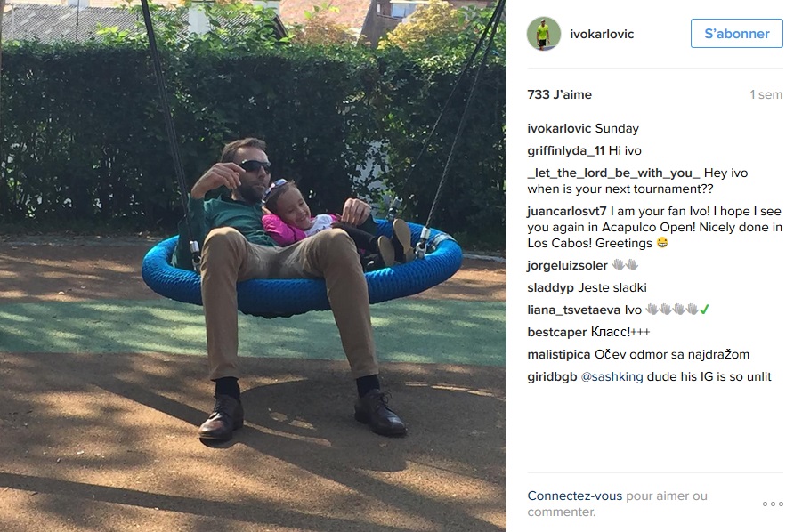Image resolution: width=802 pixels, height=532 pixels.
Task: Visit bestcaper commenter profile
Action: pos(557,332)
